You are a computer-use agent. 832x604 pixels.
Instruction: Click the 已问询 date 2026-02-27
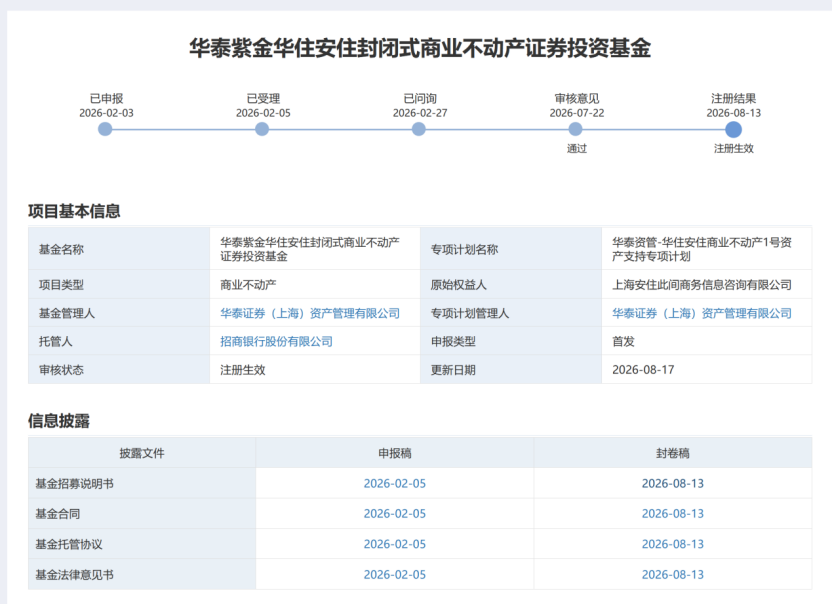point(420,113)
